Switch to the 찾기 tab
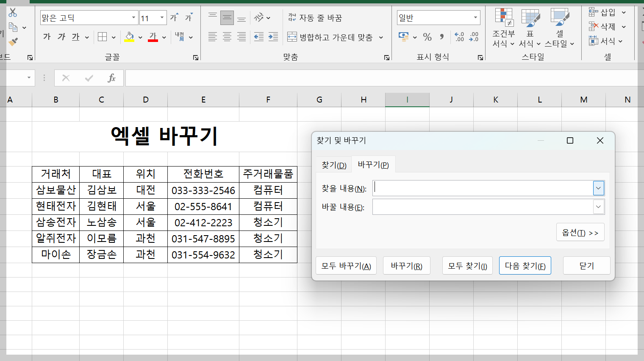 [333, 164]
